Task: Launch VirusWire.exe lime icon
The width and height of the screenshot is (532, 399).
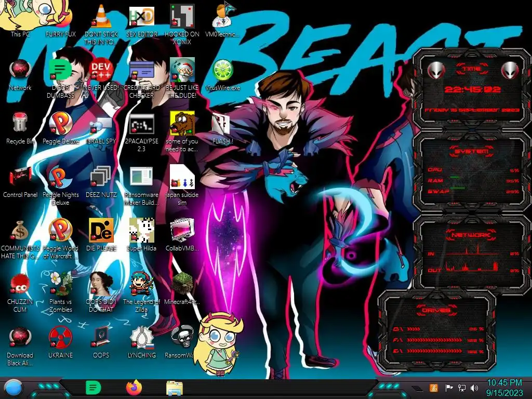Action: point(222,70)
